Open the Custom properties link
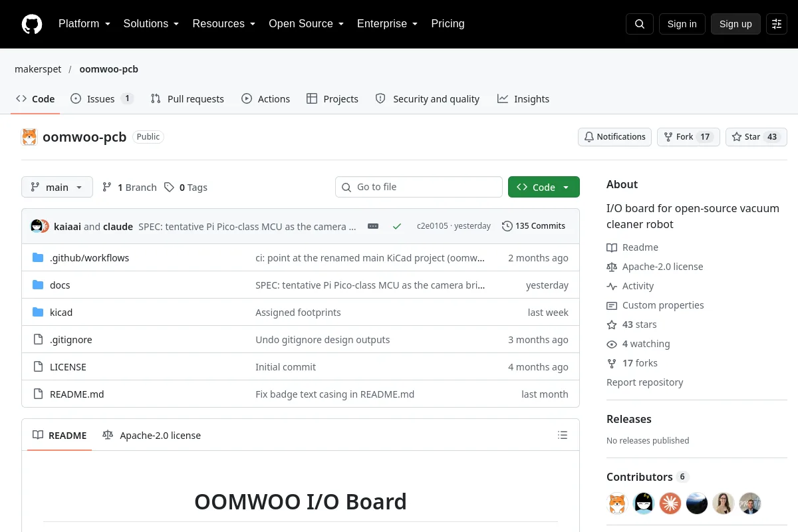 click(x=655, y=305)
